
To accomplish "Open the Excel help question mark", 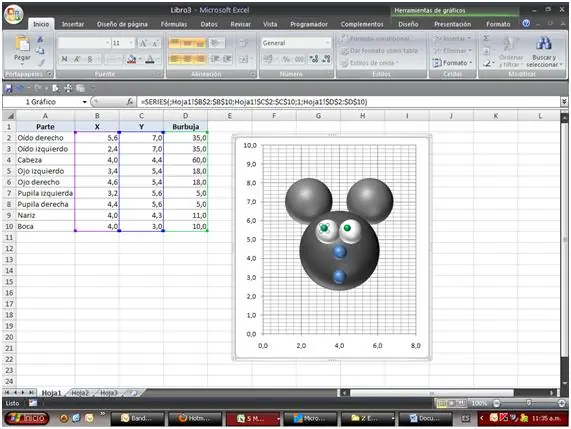I will [x=526, y=24].
